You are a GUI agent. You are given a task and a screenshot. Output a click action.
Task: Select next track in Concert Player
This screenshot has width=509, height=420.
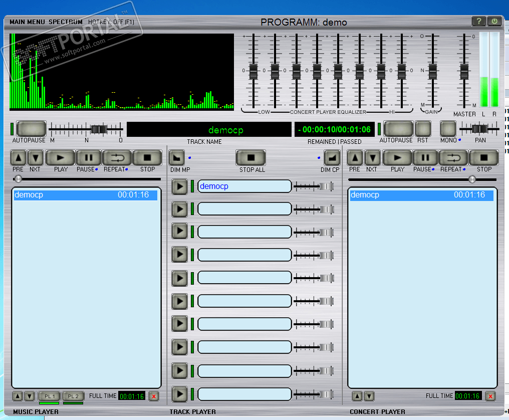(372, 158)
